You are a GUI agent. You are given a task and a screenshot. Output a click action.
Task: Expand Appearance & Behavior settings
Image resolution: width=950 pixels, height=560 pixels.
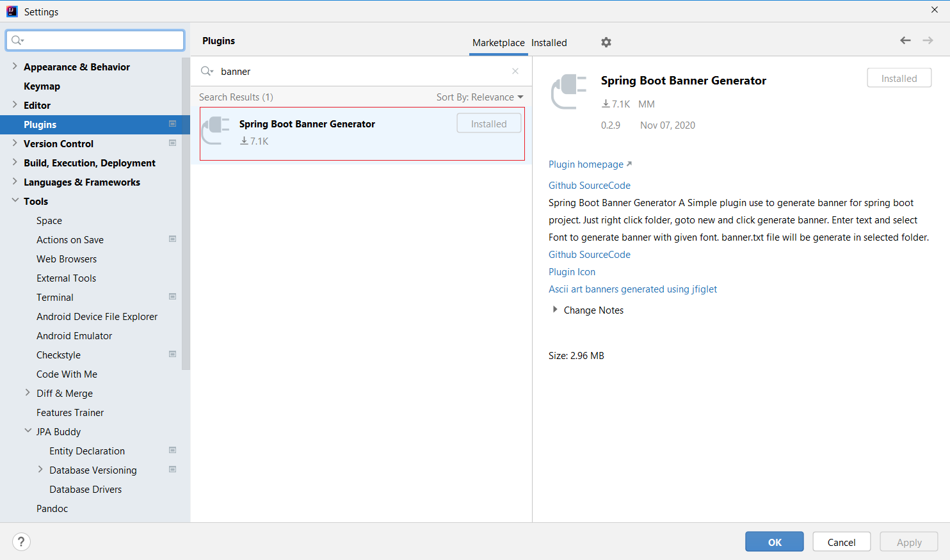coord(15,67)
